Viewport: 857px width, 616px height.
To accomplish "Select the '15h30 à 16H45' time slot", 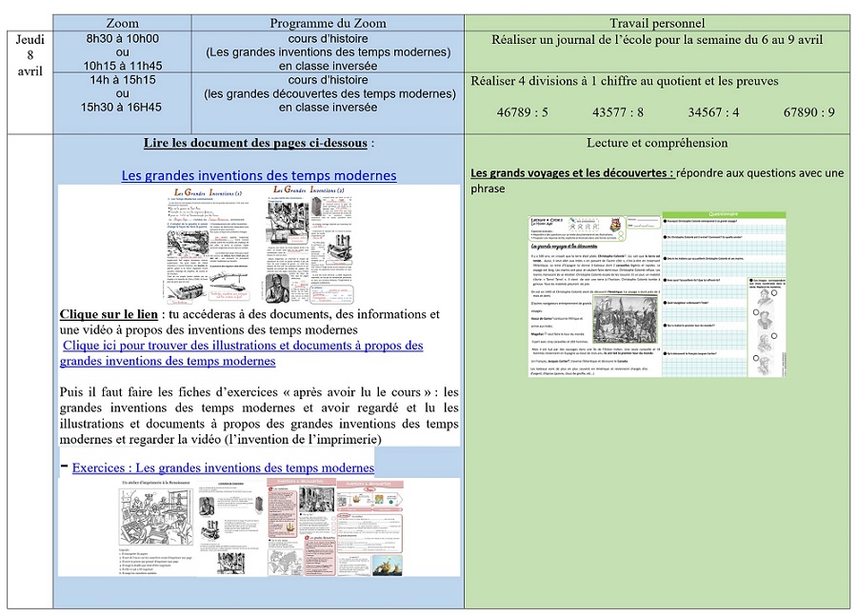I will point(121,108).
